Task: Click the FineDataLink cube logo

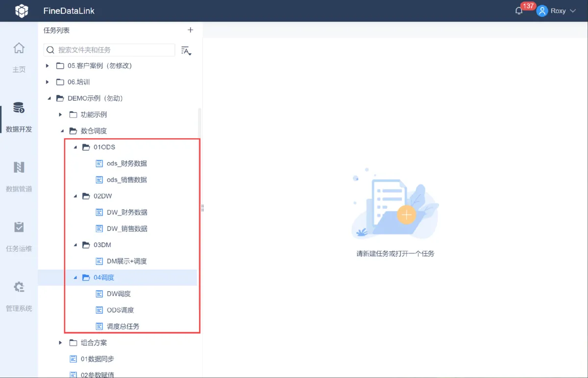Action: (22, 11)
